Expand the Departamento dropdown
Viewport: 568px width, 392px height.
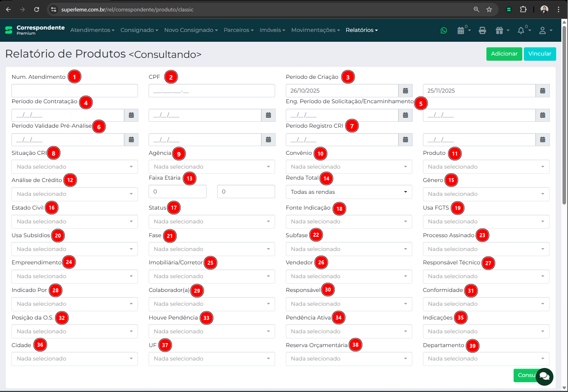click(486, 359)
